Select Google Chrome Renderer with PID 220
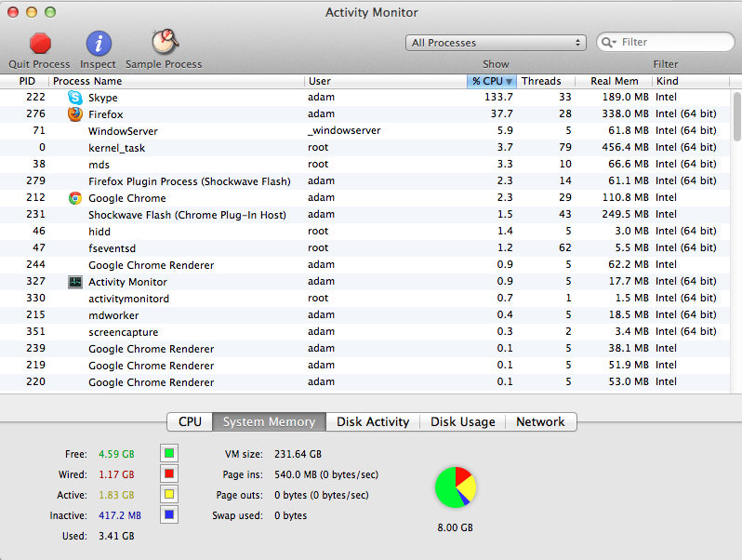 364,382
